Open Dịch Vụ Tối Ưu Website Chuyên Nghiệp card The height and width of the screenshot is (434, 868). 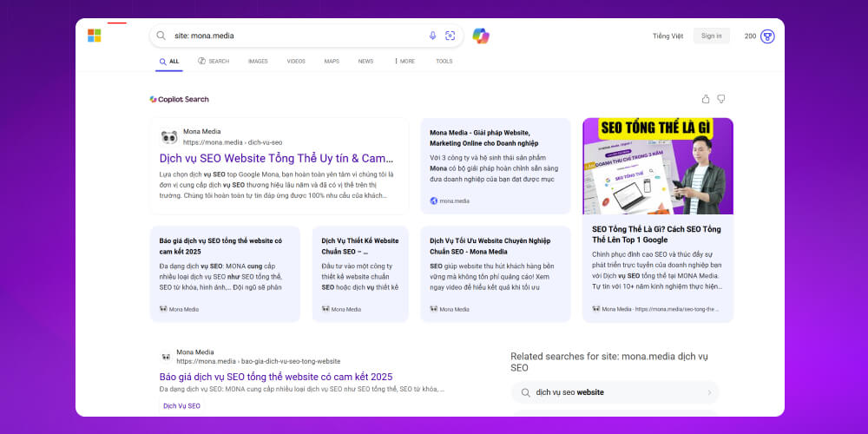pos(496,274)
